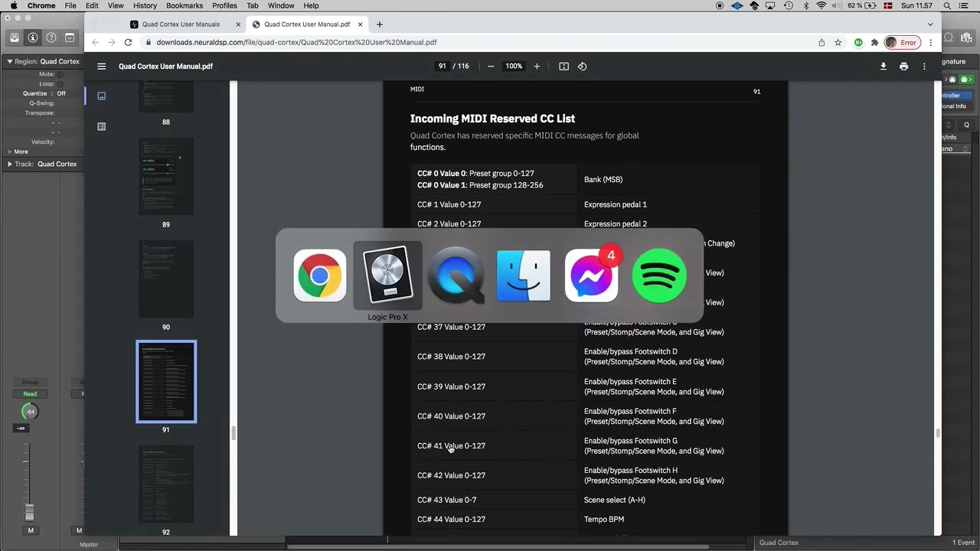Select the Tempo BPM table cell

pyautogui.click(x=668, y=520)
